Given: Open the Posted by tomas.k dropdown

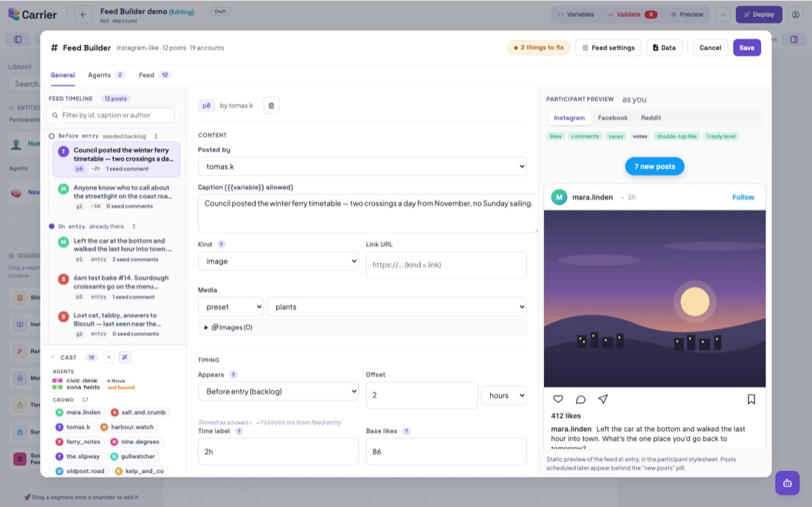Looking at the screenshot, I should pos(362,166).
